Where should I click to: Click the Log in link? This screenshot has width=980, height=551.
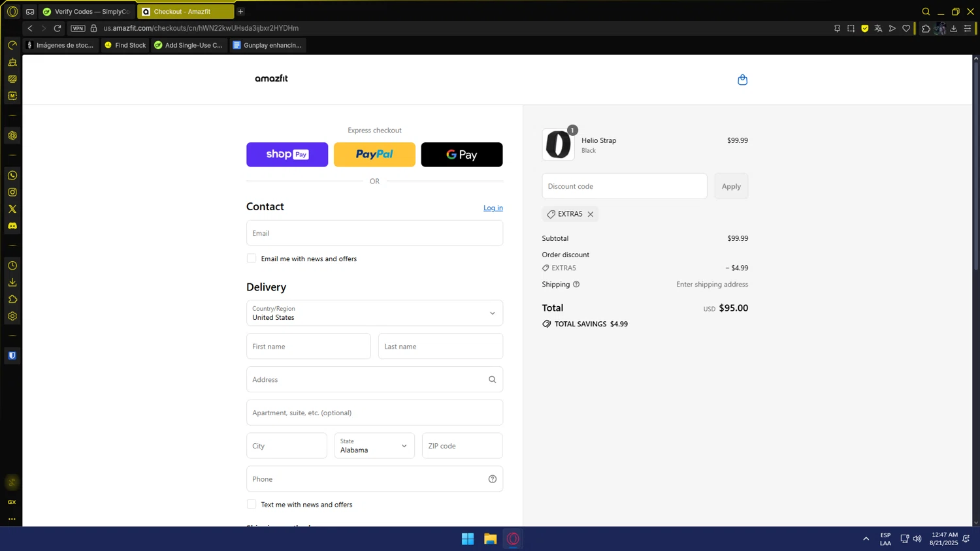493,208
